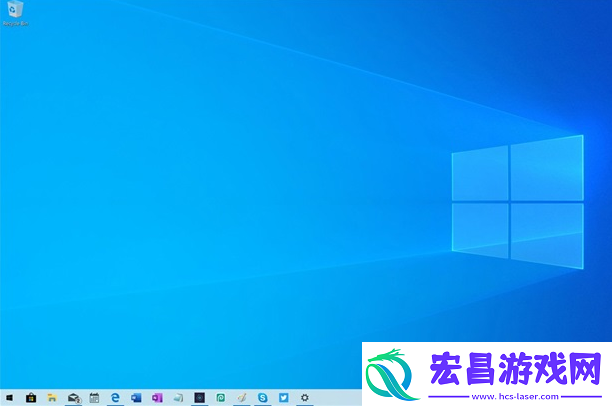Open the notepad-style icon after OneNote
Image resolution: width=612 pixels, height=408 pixels.
(178, 398)
